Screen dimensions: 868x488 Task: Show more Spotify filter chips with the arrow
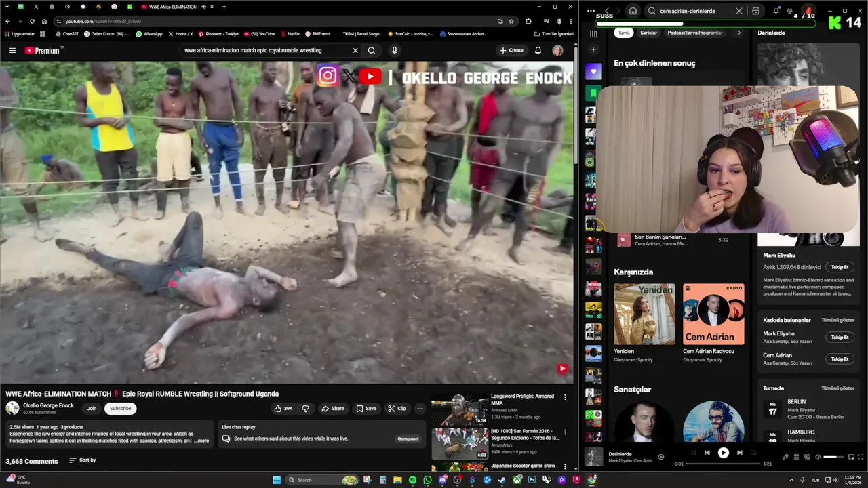click(x=738, y=33)
